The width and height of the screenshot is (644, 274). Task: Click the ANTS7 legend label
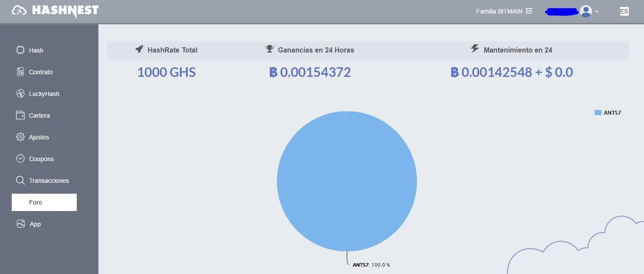pyautogui.click(x=612, y=112)
